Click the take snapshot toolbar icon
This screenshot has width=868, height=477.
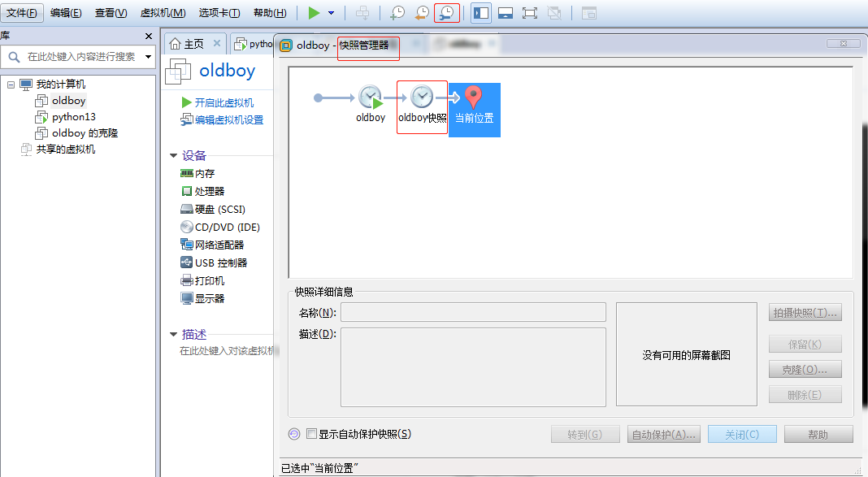pos(397,13)
